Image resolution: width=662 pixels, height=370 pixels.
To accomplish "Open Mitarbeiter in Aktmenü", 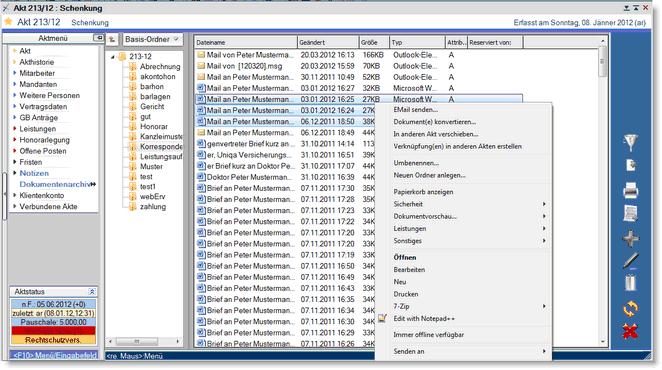I will point(37,73).
